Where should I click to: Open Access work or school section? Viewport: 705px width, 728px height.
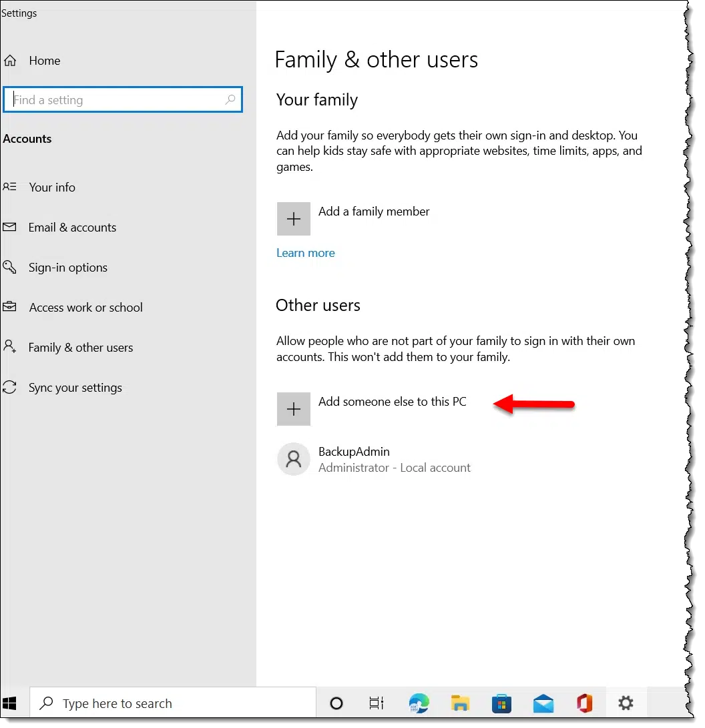(x=86, y=308)
